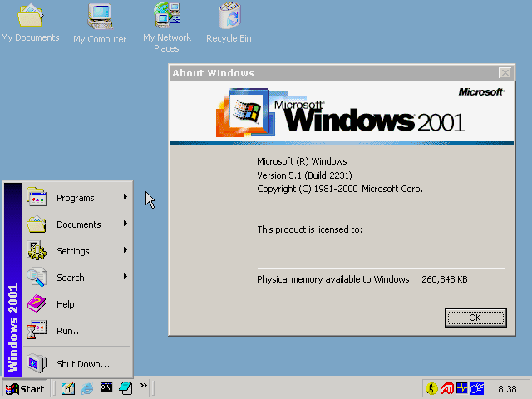The width and height of the screenshot is (532, 399).
Task: Expand the Search submenu arrow
Action: point(126,277)
